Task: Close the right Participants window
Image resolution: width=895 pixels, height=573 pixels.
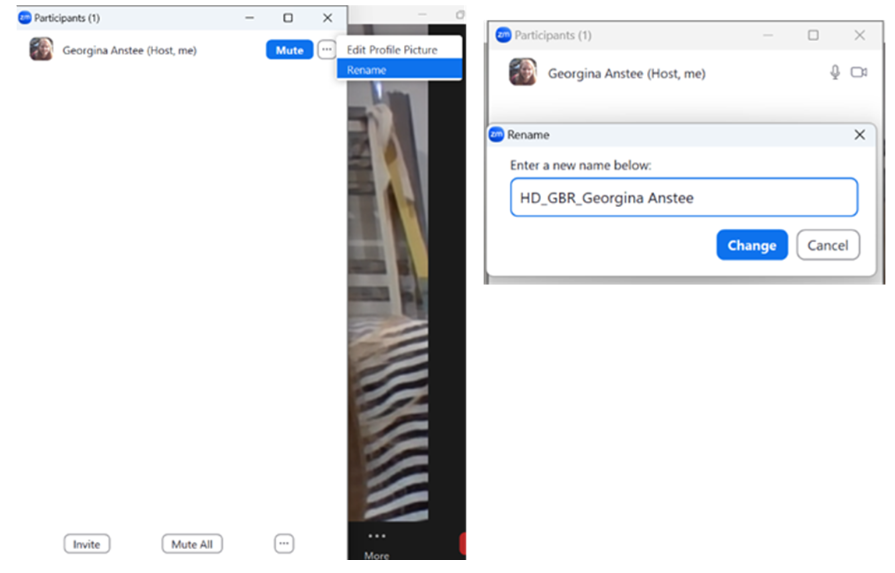Action: pyautogui.click(x=860, y=35)
